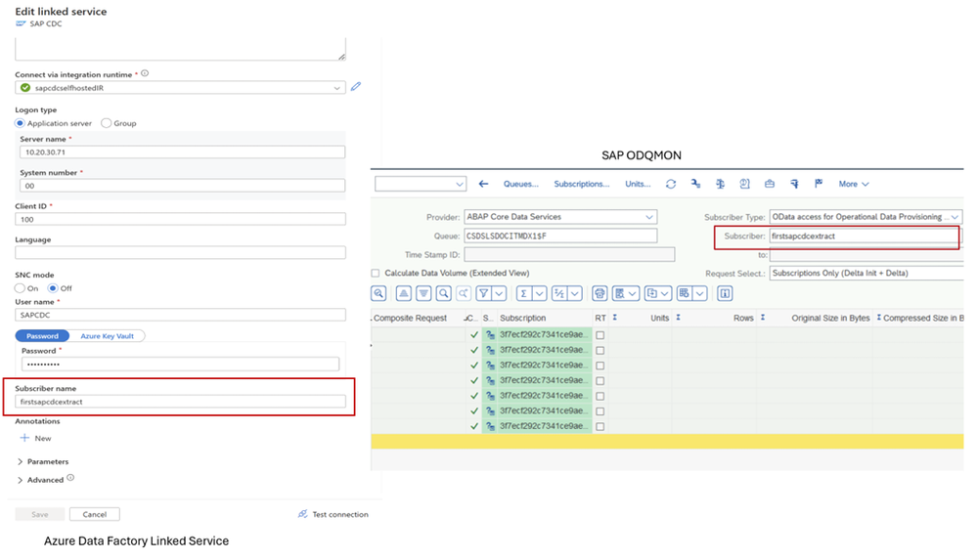
Task: Open the More menu
Action: click(x=853, y=184)
